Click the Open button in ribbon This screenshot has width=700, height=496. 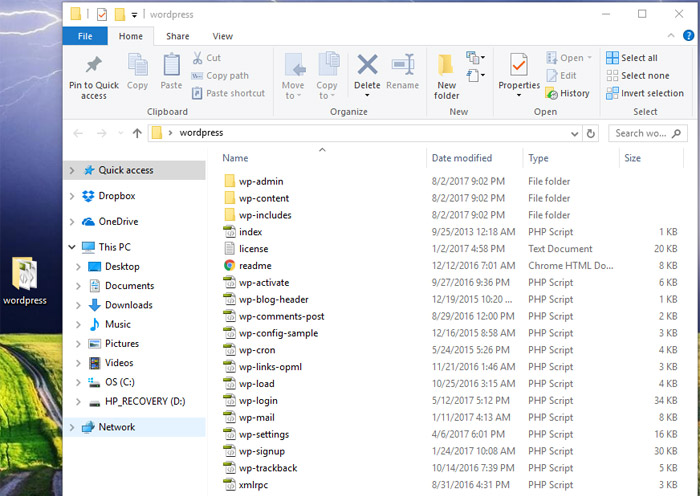pos(569,58)
